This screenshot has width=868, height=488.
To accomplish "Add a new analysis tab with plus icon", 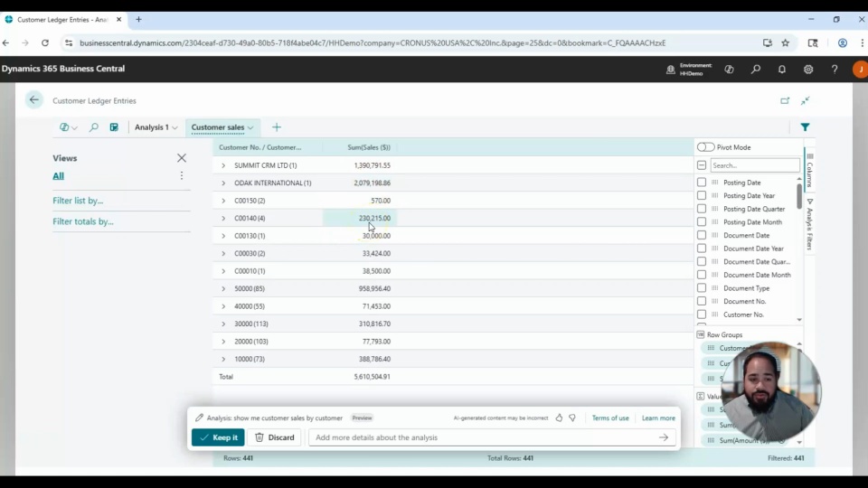I will pos(277,127).
